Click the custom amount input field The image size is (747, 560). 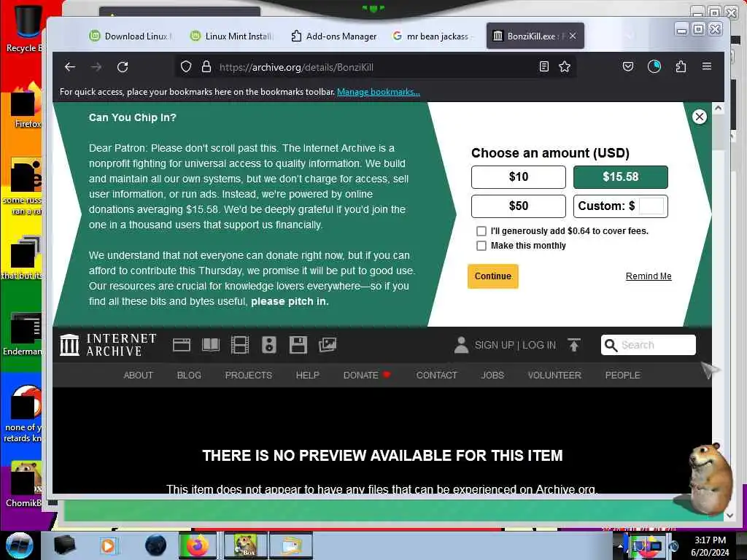point(651,206)
